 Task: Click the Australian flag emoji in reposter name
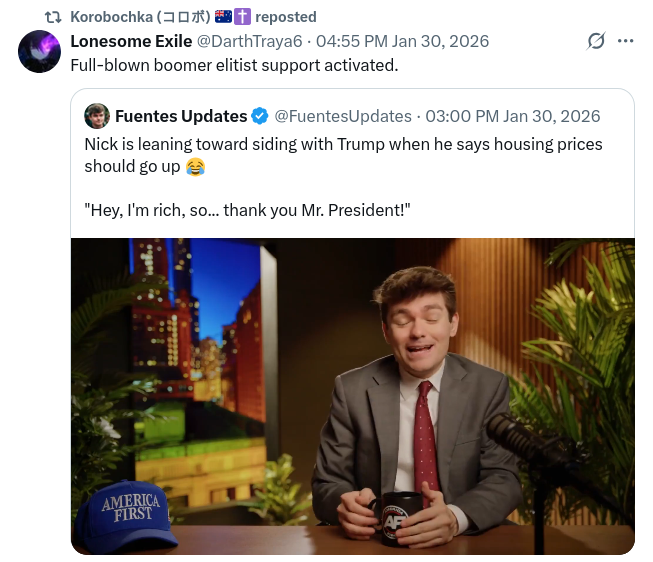223,17
